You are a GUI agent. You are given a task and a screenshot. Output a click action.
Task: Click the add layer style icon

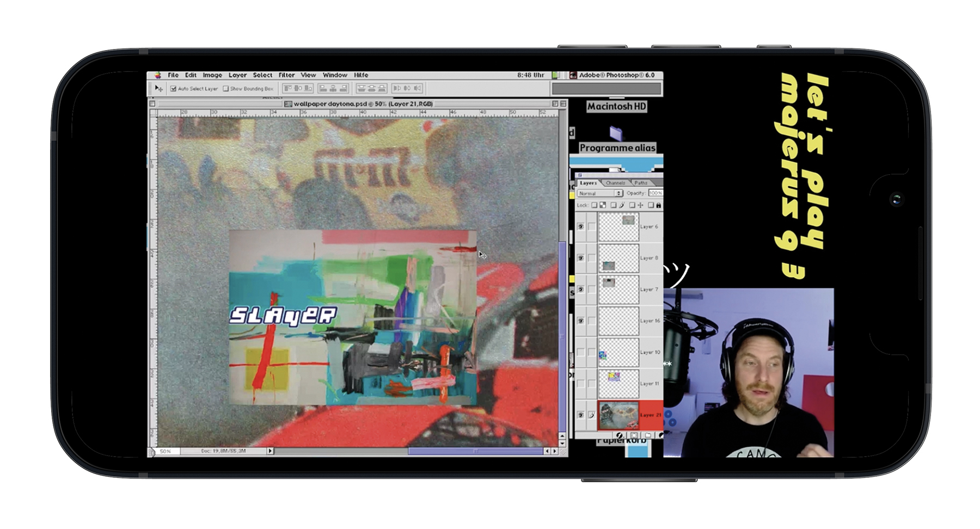(x=620, y=435)
